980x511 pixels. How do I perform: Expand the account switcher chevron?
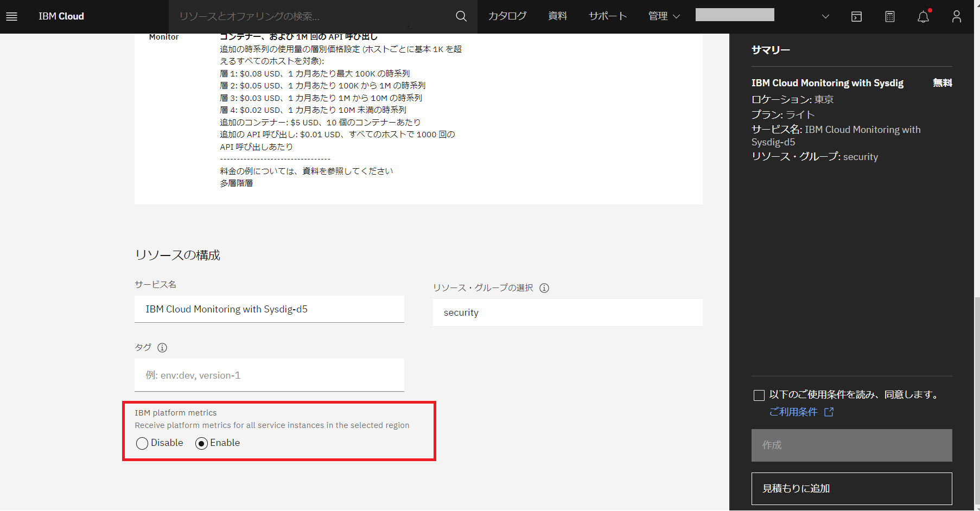[x=825, y=16]
